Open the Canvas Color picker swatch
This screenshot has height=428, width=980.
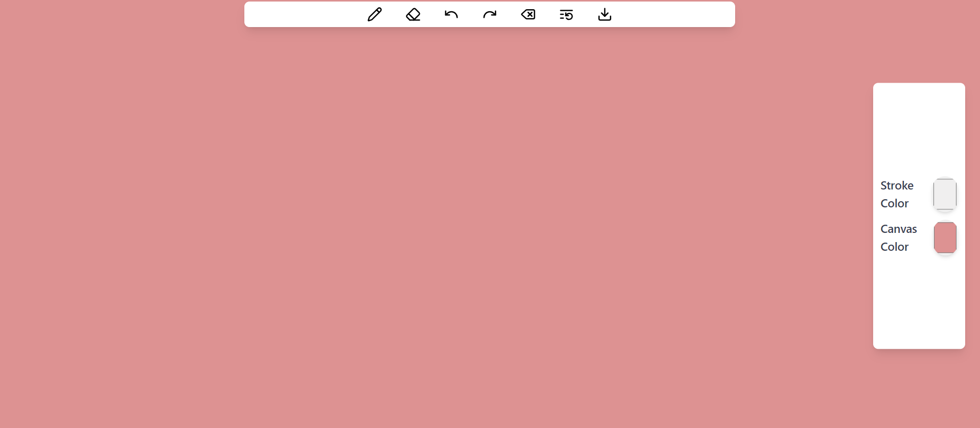945,237
